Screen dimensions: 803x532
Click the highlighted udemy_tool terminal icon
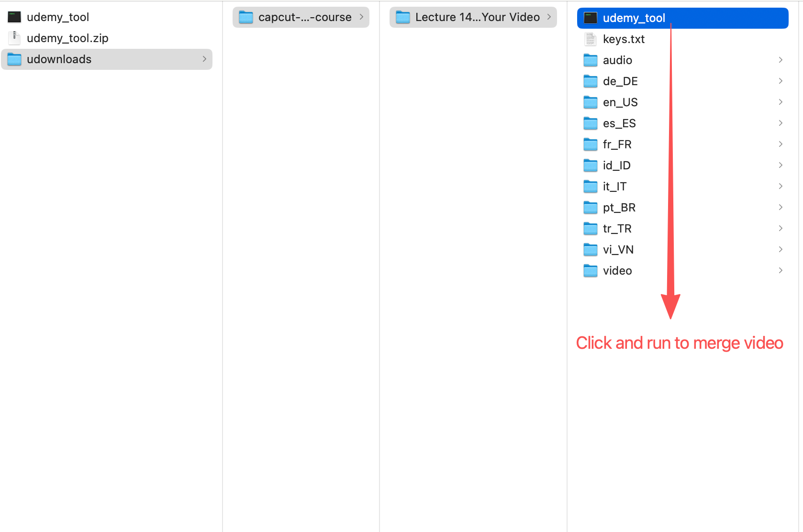(x=591, y=18)
